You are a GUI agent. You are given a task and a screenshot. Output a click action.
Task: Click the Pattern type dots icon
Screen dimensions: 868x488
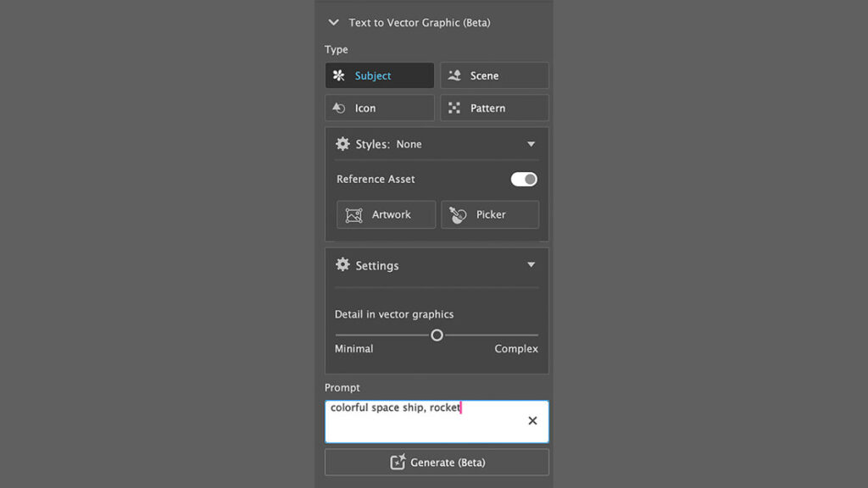click(454, 108)
